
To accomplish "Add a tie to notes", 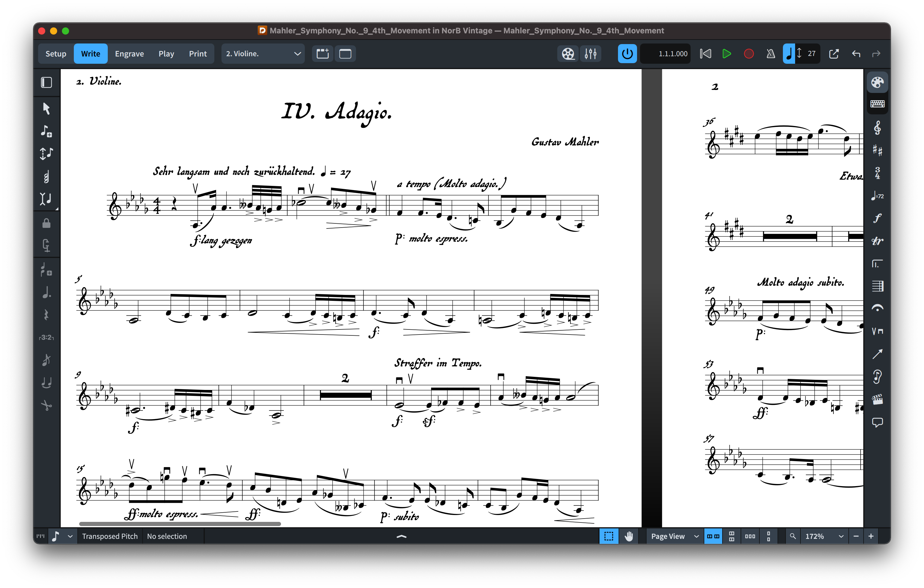I will (46, 382).
